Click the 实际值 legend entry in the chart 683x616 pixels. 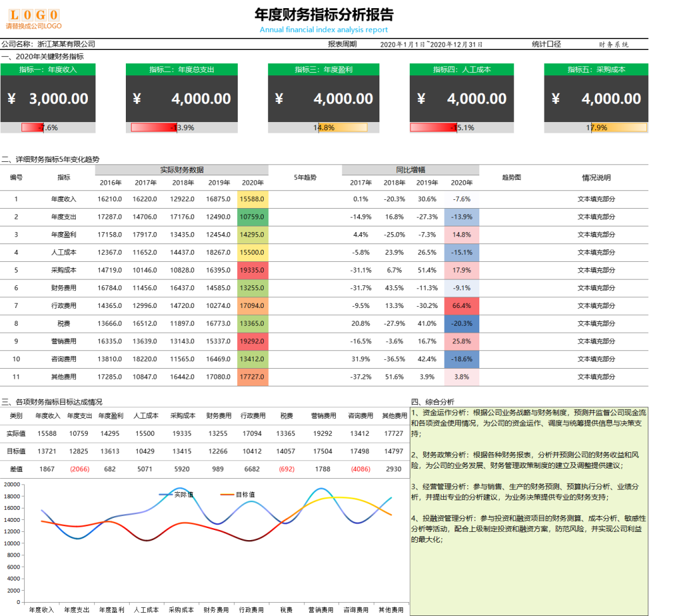point(176,495)
